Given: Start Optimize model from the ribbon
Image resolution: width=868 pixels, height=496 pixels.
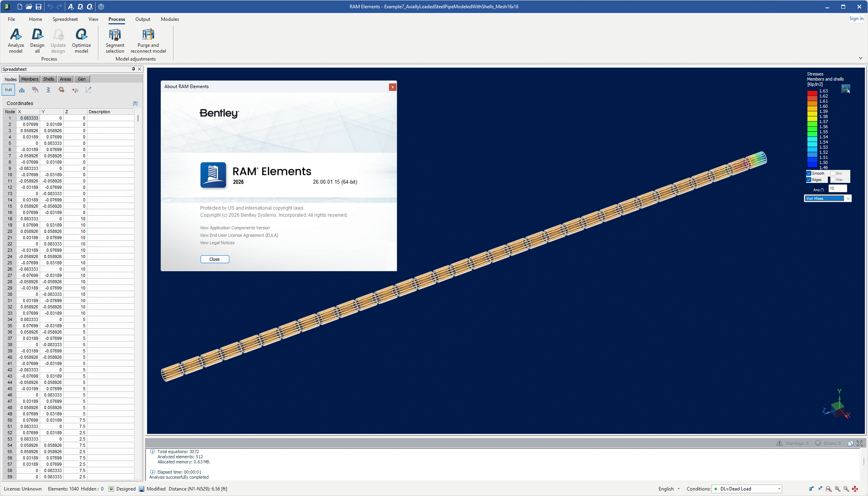Looking at the screenshot, I should pyautogui.click(x=81, y=41).
